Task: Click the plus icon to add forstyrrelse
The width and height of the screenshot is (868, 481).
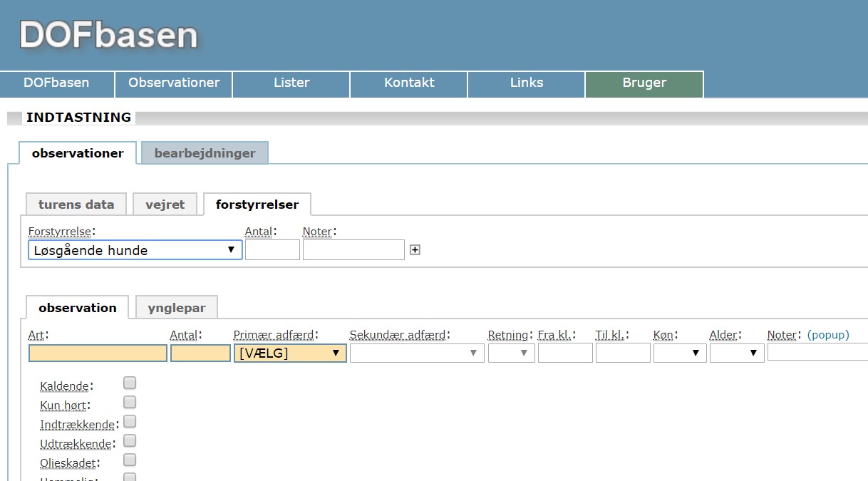Action: click(415, 250)
